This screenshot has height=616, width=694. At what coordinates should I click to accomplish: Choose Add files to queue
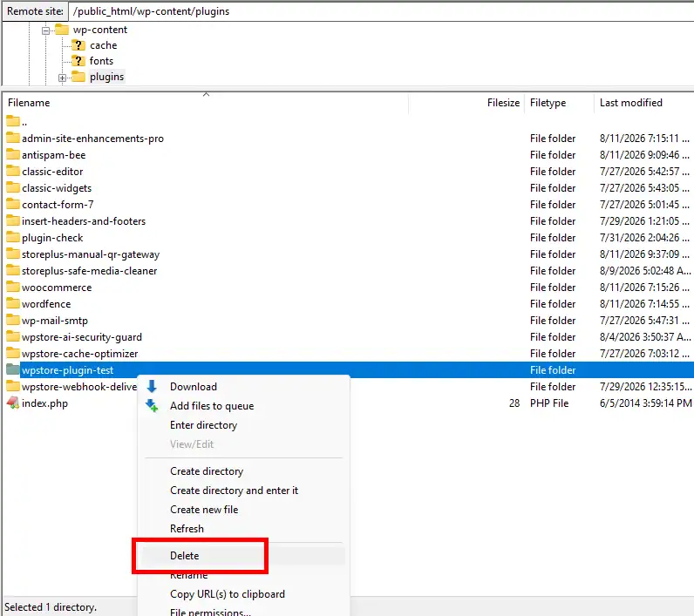[212, 405]
